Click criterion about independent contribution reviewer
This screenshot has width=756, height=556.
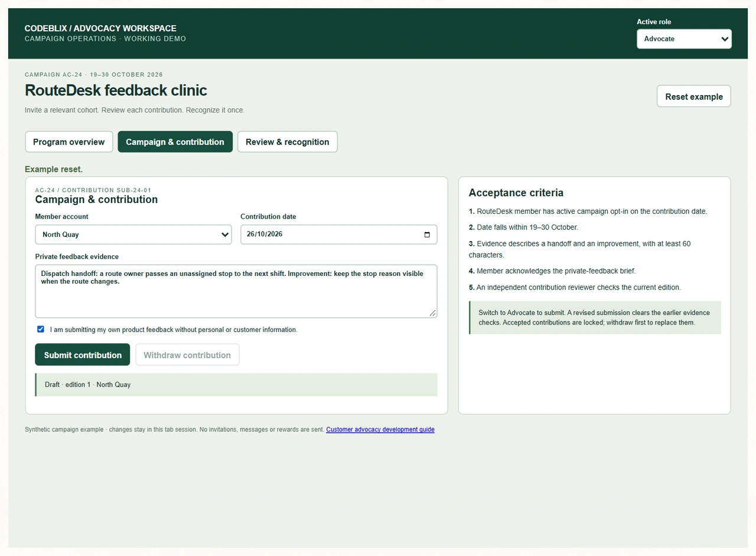[575, 288]
